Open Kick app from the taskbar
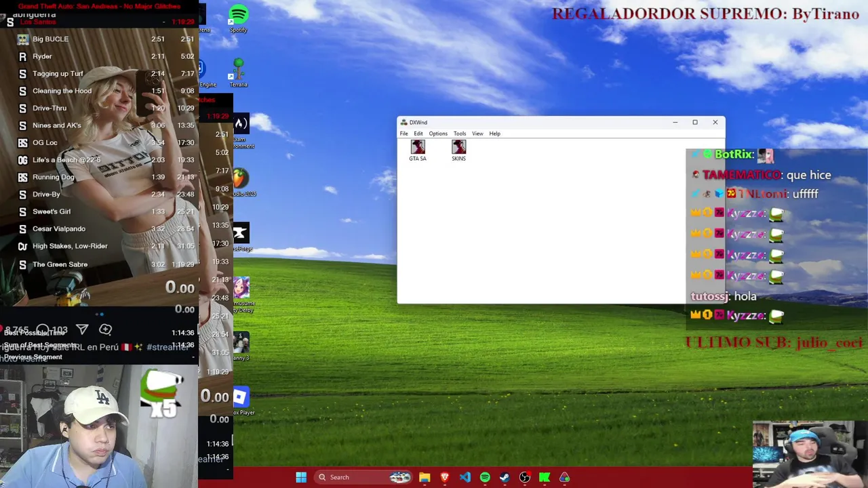Screen dimensions: 868x488 coord(545,477)
